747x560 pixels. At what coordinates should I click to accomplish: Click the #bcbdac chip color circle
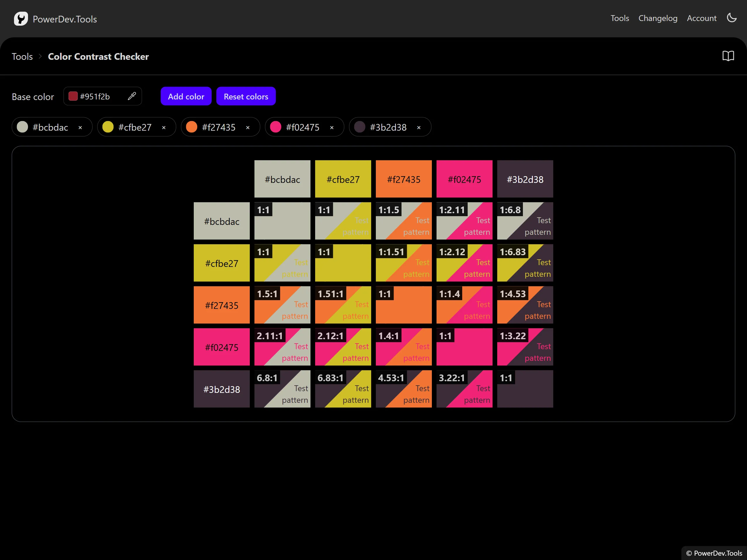[22, 127]
